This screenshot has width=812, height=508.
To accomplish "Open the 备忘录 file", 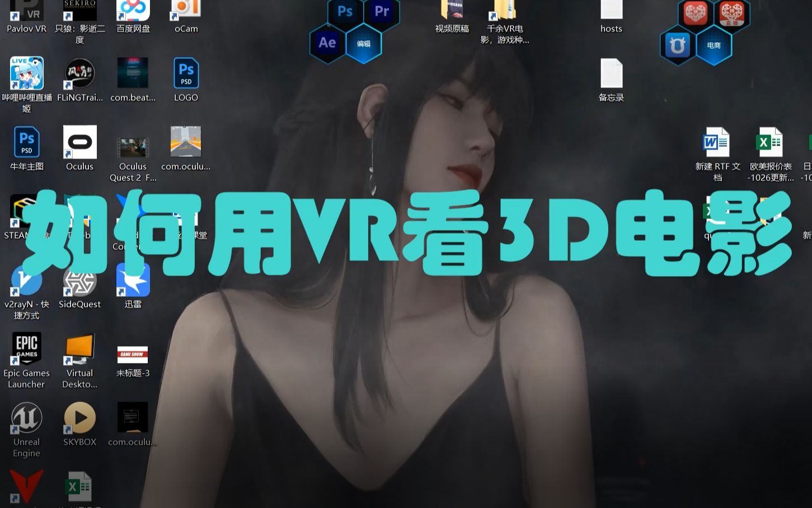I will (611, 73).
